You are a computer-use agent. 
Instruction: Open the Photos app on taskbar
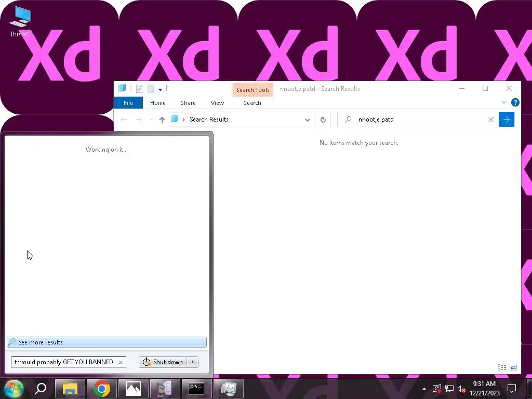point(134,389)
